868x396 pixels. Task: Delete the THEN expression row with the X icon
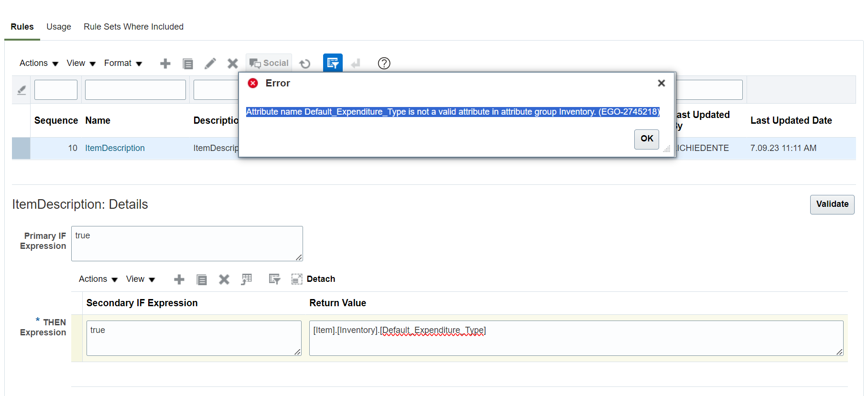pos(224,279)
